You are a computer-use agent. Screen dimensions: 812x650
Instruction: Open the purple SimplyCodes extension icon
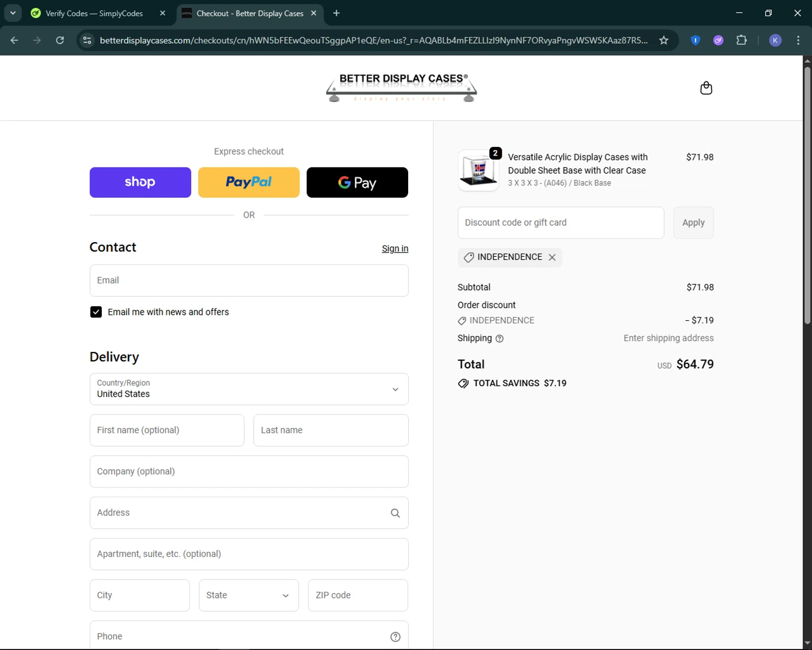click(x=718, y=40)
